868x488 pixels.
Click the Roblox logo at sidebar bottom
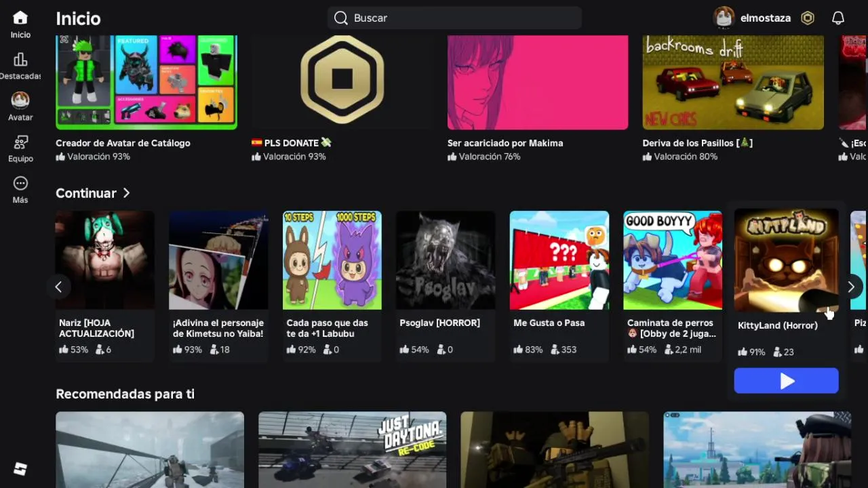tap(20, 469)
